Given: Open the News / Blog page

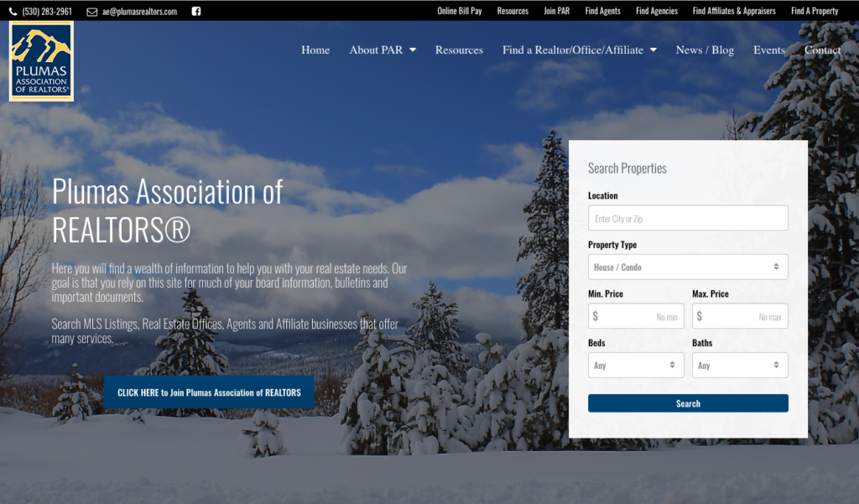Looking at the screenshot, I should click(705, 50).
